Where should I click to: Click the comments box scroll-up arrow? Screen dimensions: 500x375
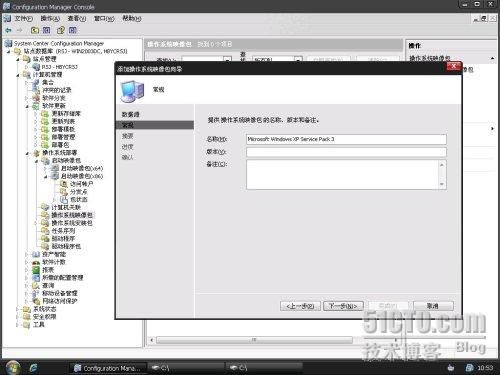442,165
